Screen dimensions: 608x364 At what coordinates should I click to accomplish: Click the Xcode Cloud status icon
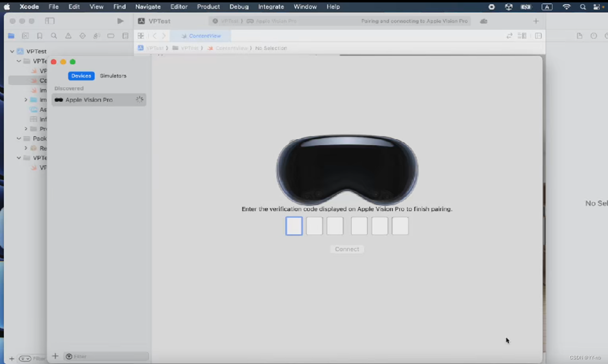[484, 21]
